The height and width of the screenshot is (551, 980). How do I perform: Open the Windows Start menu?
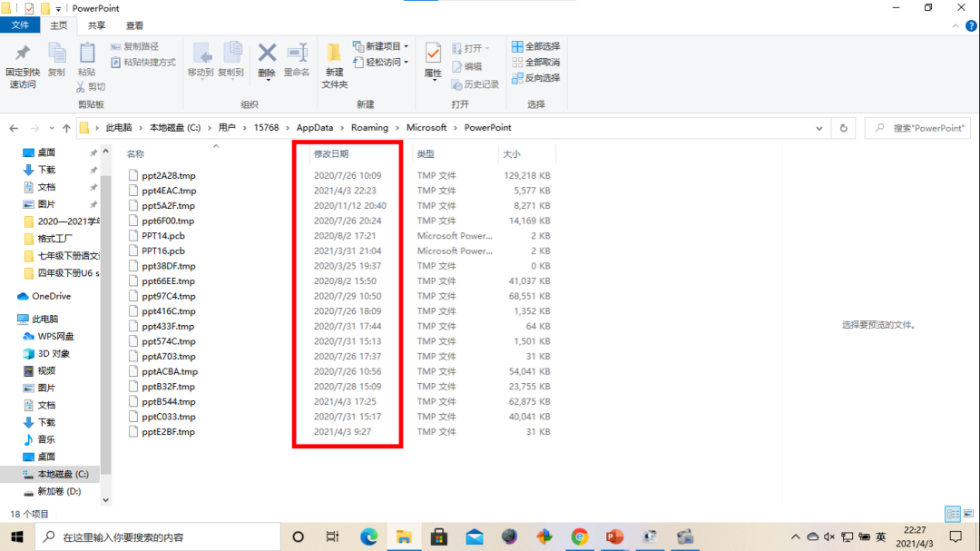(x=17, y=536)
